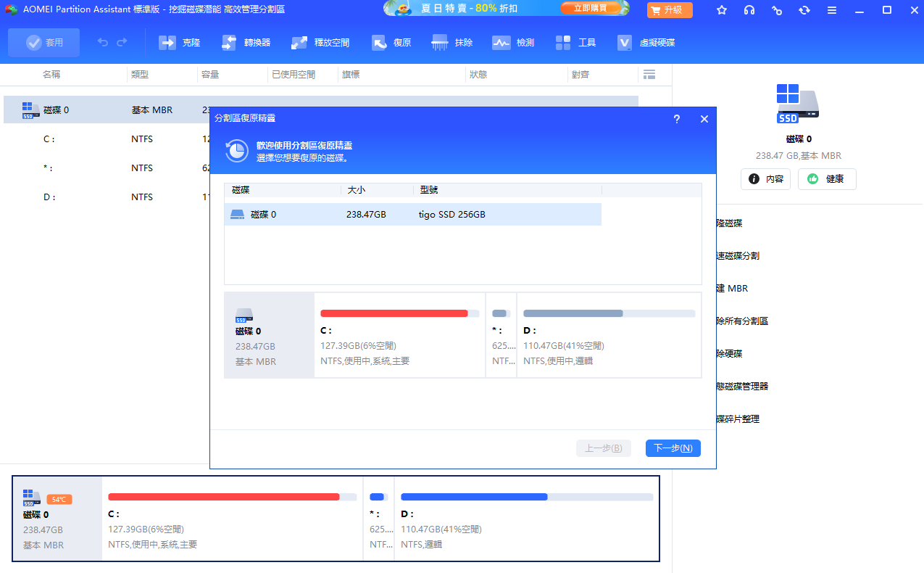This screenshot has width=924, height=573.
Task: Click the tigo SSD 256GB model text
Action: [452, 215]
